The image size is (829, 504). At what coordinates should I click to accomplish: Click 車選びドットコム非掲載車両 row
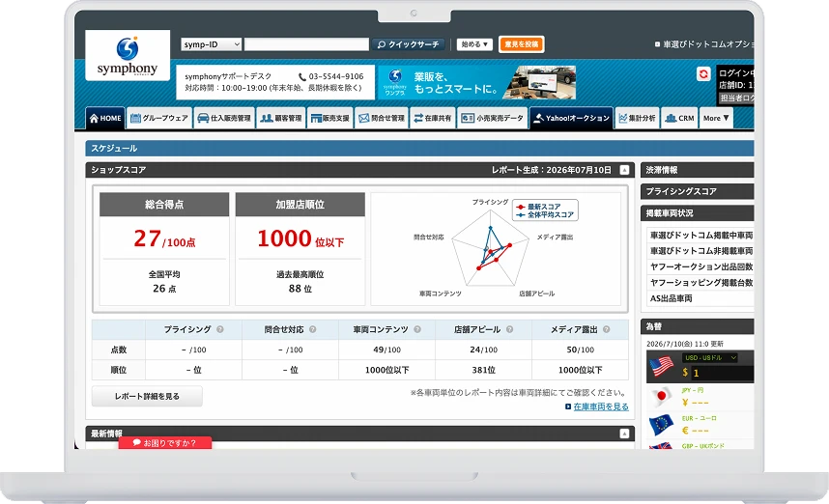point(700,251)
